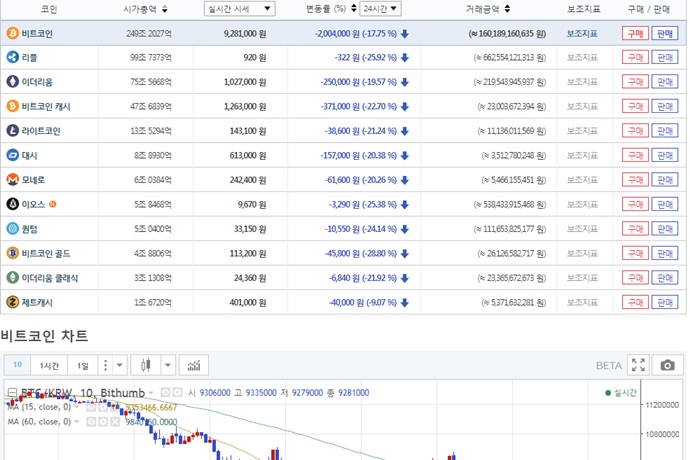Click 판매 button for 모네로
Screen dimensions: 690x460
tap(664, 180)
